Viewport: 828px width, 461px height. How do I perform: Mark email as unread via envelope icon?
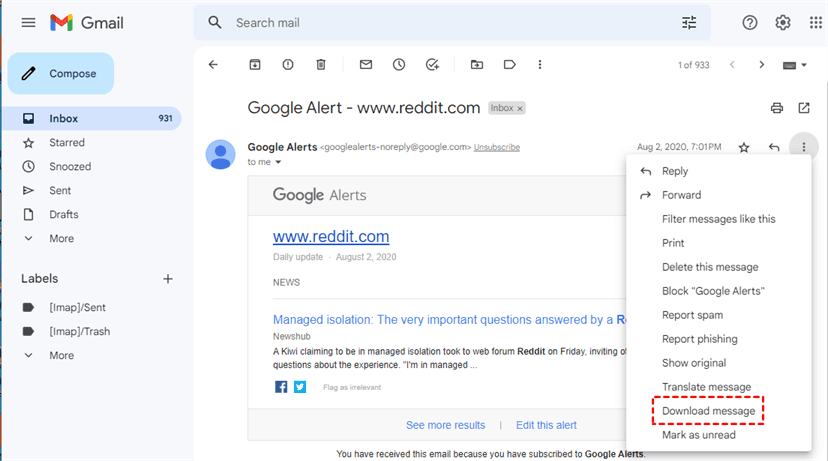pyautogui.click(x=366, y=65)
